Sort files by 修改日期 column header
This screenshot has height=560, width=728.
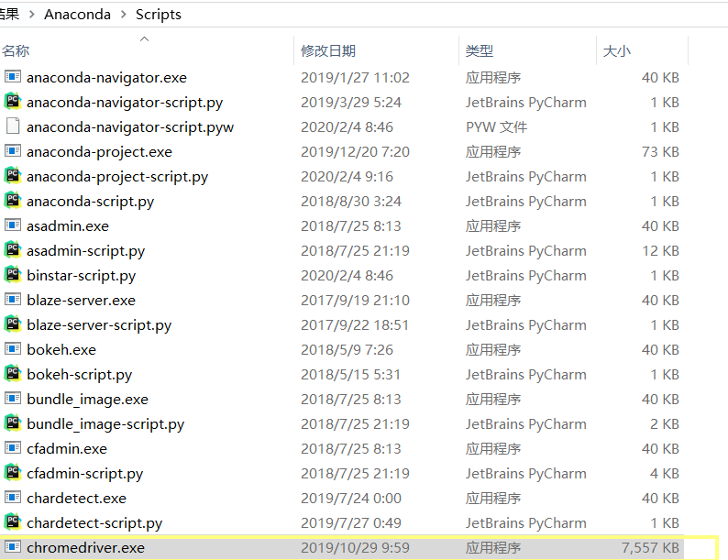point(328,50)
